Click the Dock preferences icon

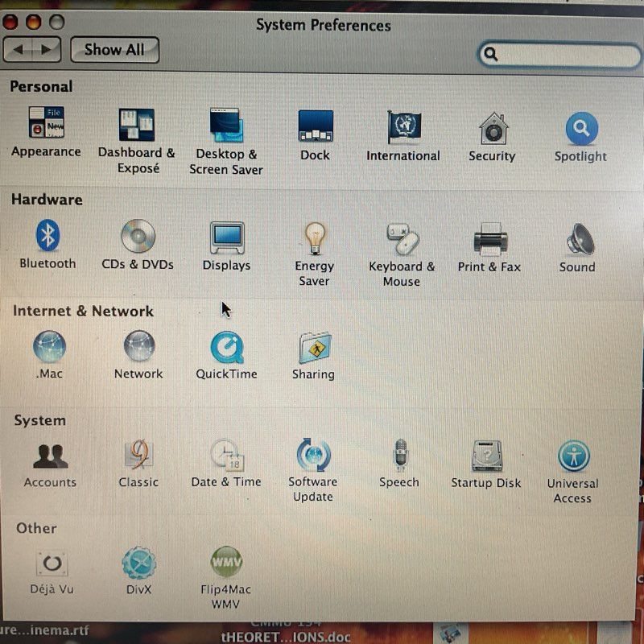pos(315,126)
